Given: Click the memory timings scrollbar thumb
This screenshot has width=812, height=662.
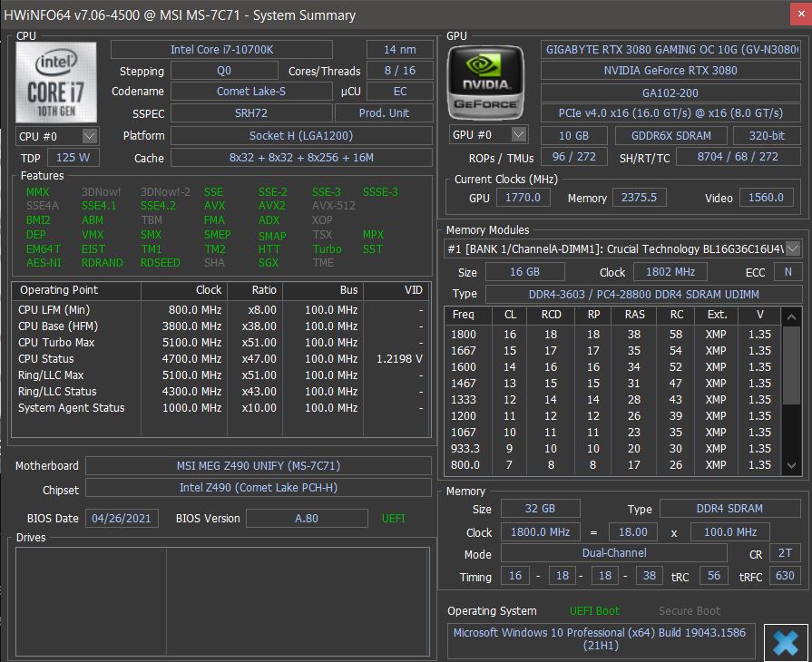Looking at the screenshot, I should point(791,365).
